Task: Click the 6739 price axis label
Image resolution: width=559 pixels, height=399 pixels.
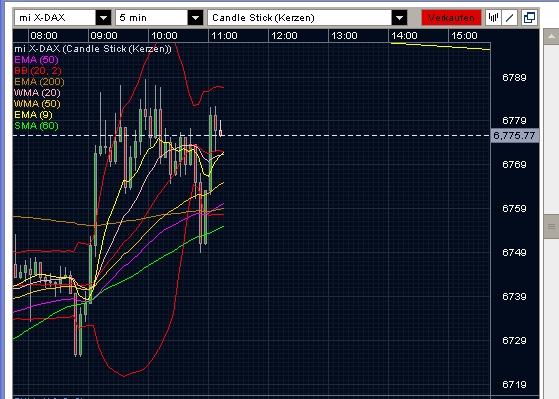Action: 514,296
